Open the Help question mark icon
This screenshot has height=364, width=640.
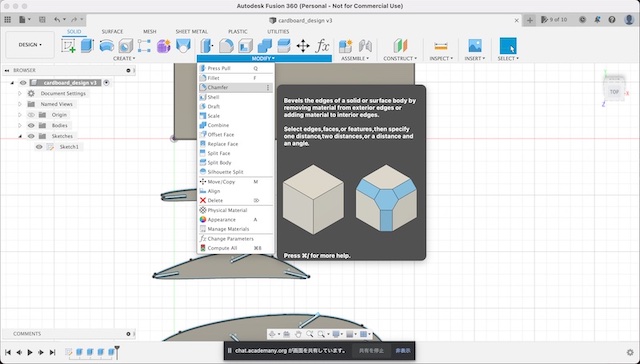[611, 20]
